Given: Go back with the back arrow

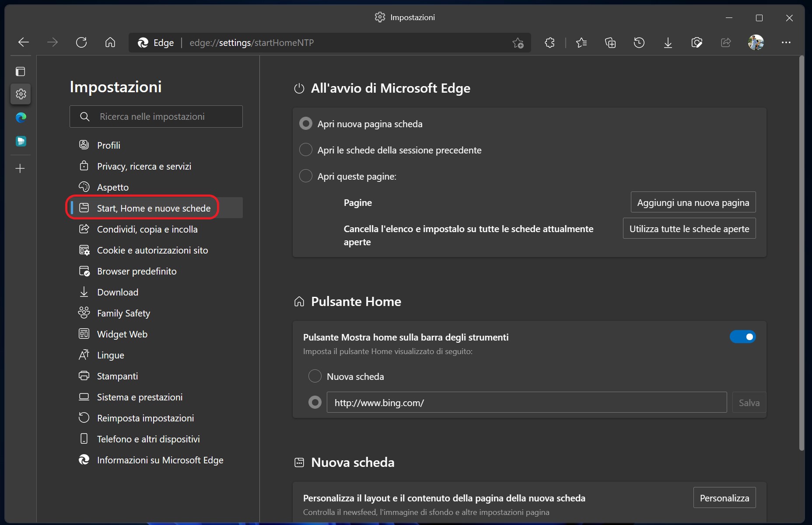Looking at the screenshot, I should click(24, 42).
